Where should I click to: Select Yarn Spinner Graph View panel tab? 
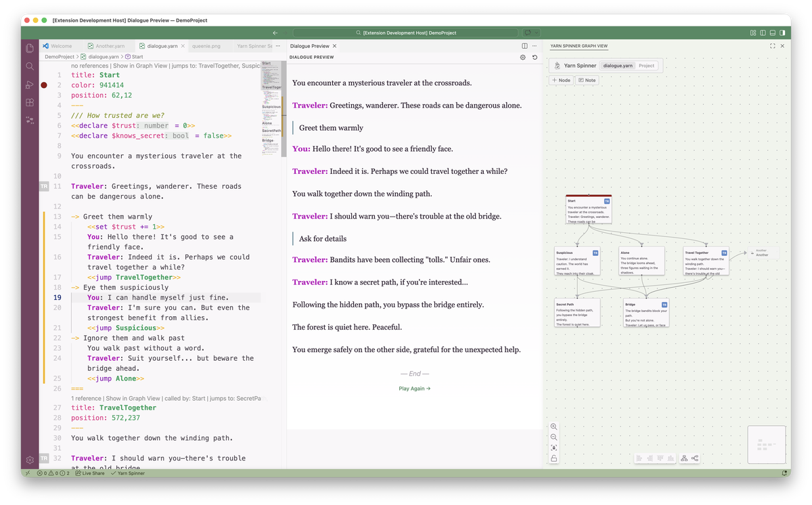click(579, 46)
